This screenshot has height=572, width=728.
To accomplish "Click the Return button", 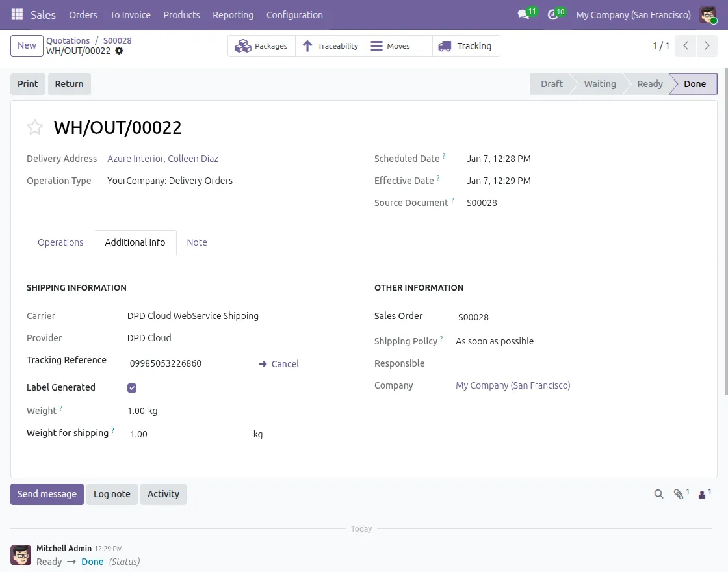I will 69,84.
